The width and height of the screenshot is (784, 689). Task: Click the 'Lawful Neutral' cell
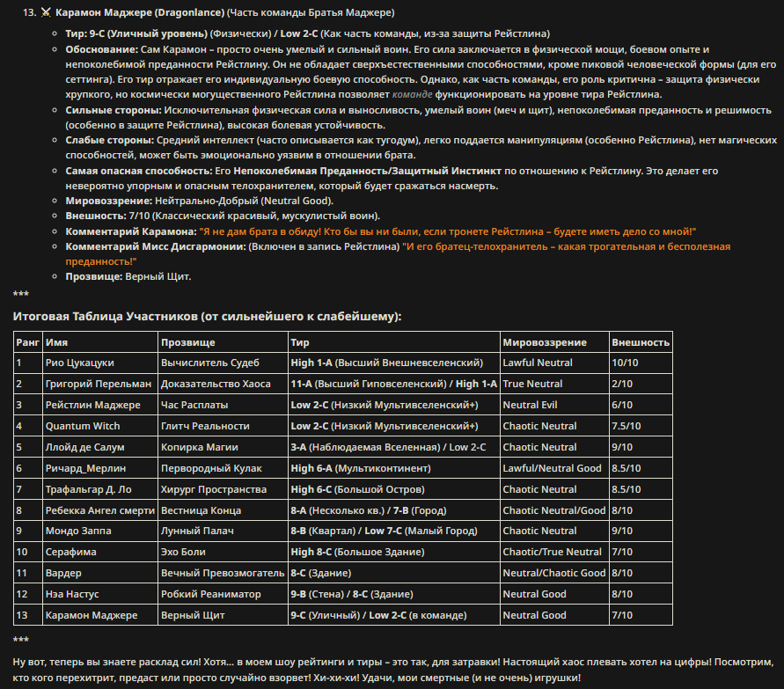pos(554,363)
